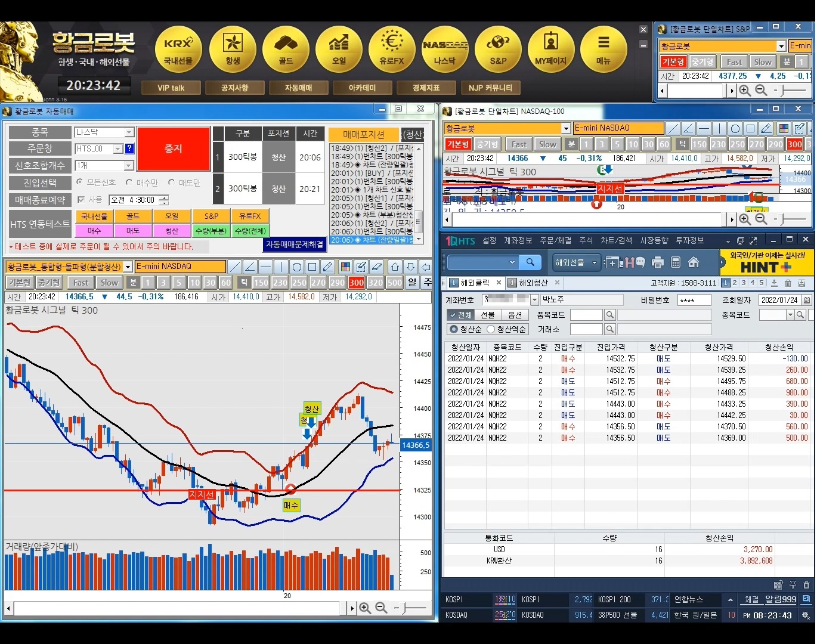Viewport: 817px width, 644px height.
Task: Click the red 중지 stop button
Action: [174, 149]
